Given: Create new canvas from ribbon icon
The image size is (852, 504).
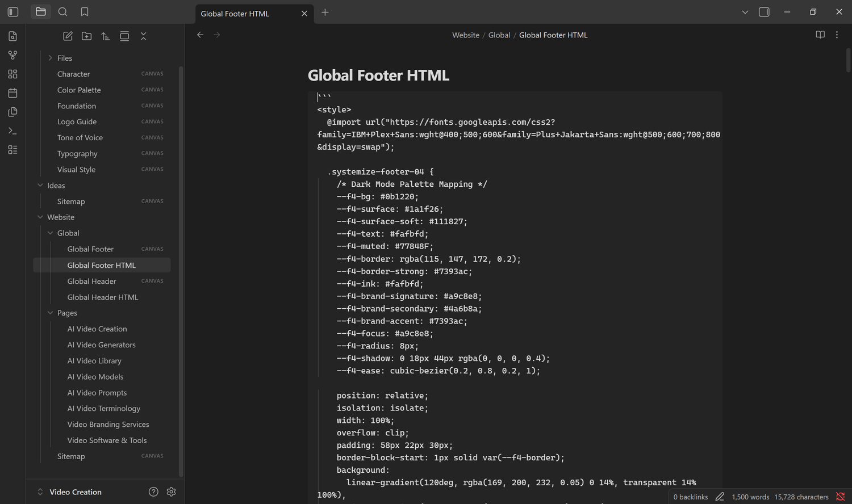Looking at the screenshot, I should tap(12, 74).
